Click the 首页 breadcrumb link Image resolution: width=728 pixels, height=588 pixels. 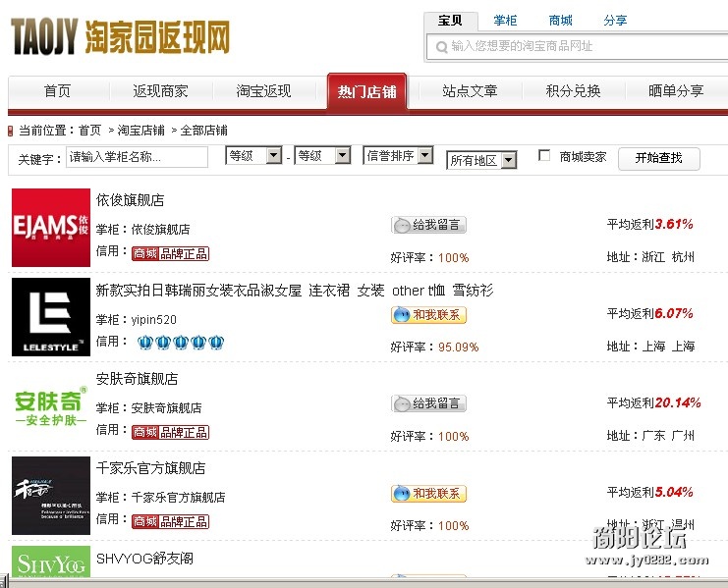pos(90,131)
